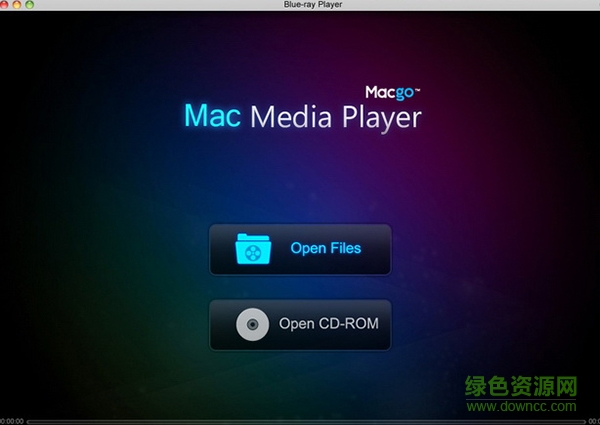Screen dimensions: 600x425
Task: Click the "Media Player" heading text
Action: click(x=335, y=117)
